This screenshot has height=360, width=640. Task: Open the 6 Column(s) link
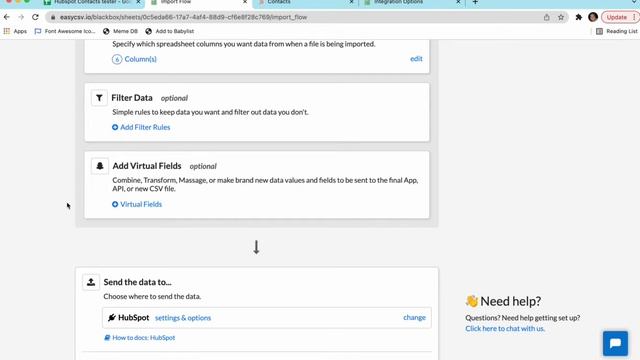click(x=134, y=59)
